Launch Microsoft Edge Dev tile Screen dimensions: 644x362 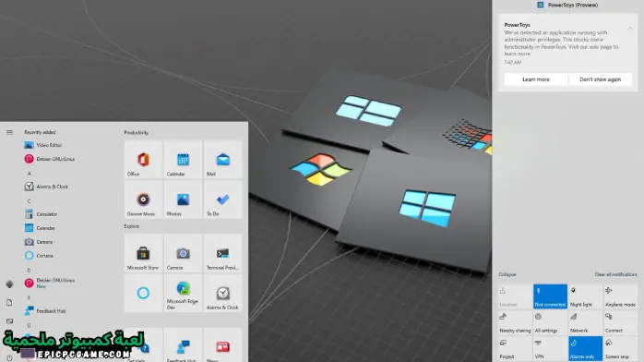pyautogui.click(x=183, y=293)
